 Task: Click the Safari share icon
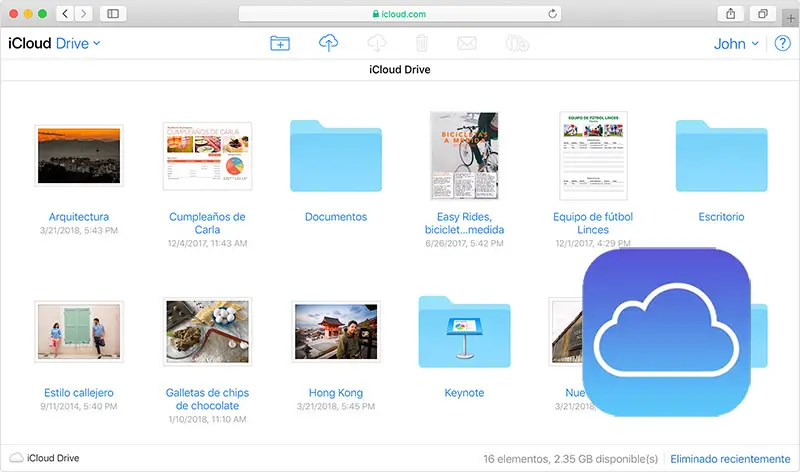[731, 14]
